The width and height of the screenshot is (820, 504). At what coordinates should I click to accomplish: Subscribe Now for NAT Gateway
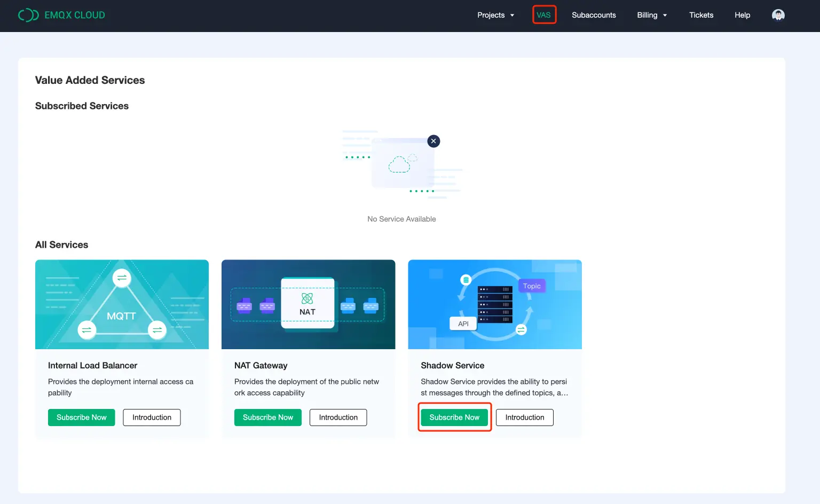coord(267,417)
